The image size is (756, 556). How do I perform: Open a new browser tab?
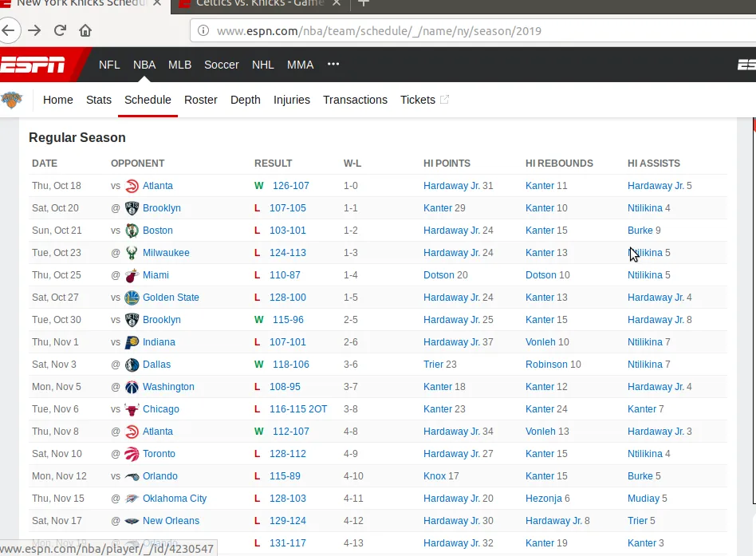point(364,3)
